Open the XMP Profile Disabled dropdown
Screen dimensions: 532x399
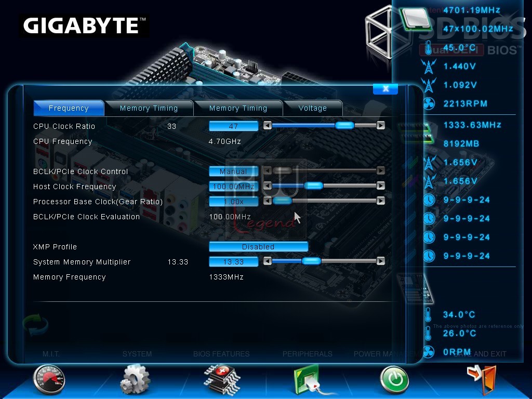[x=258, y=247]
